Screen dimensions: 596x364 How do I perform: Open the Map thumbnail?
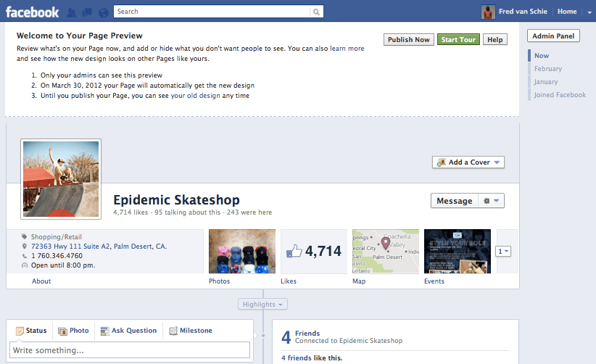pos(386,251)
